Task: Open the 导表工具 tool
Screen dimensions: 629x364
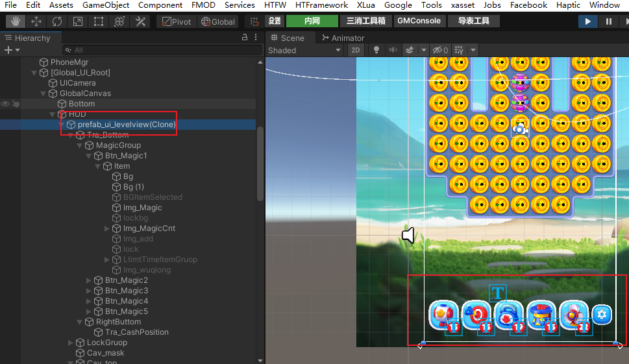Action: point(473,21)
